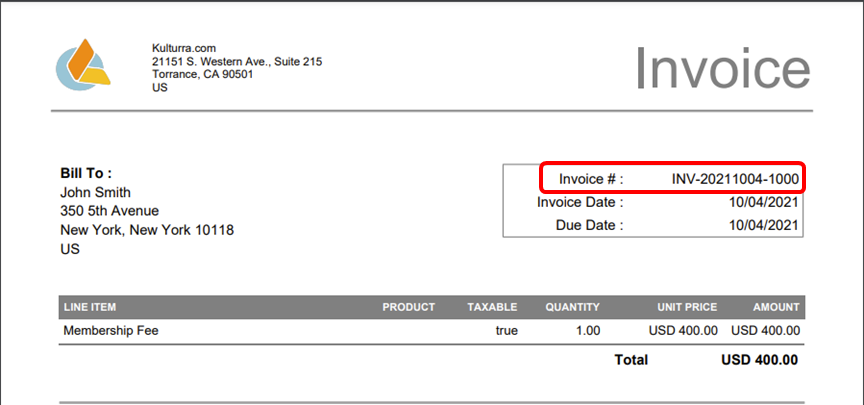Click the Invoice # label

click(591, 179)
